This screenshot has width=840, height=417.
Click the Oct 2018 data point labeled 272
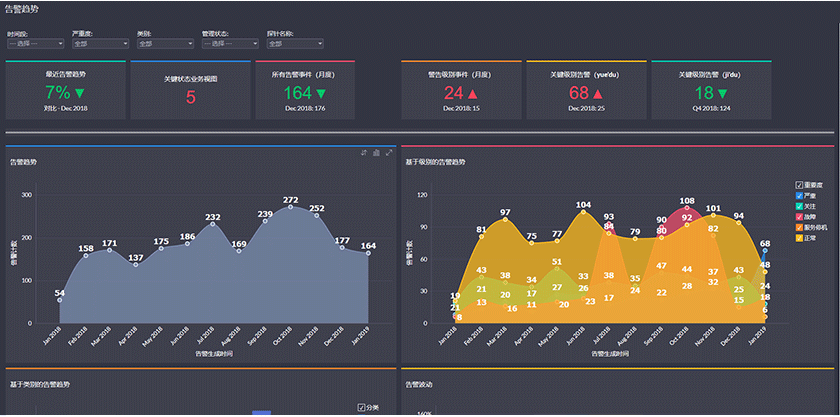pyautogui.click(x=290, y=207)
